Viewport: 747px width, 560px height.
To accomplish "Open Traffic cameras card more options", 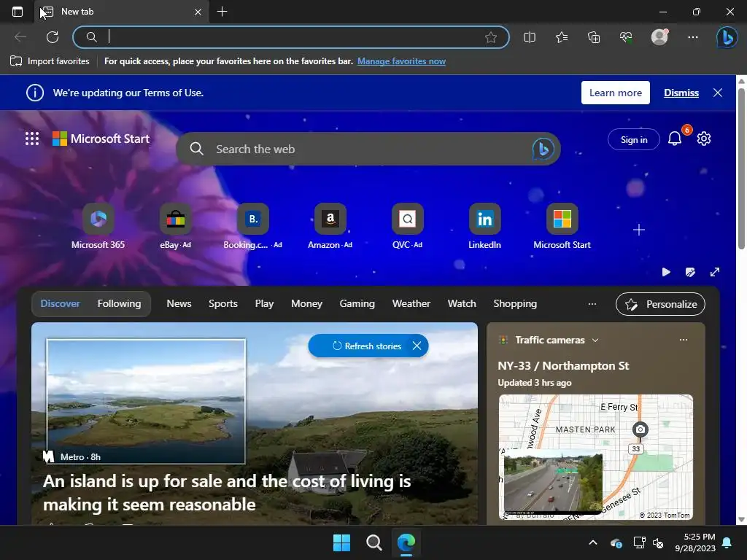I will pyautogui.click(x=684, y=340).
